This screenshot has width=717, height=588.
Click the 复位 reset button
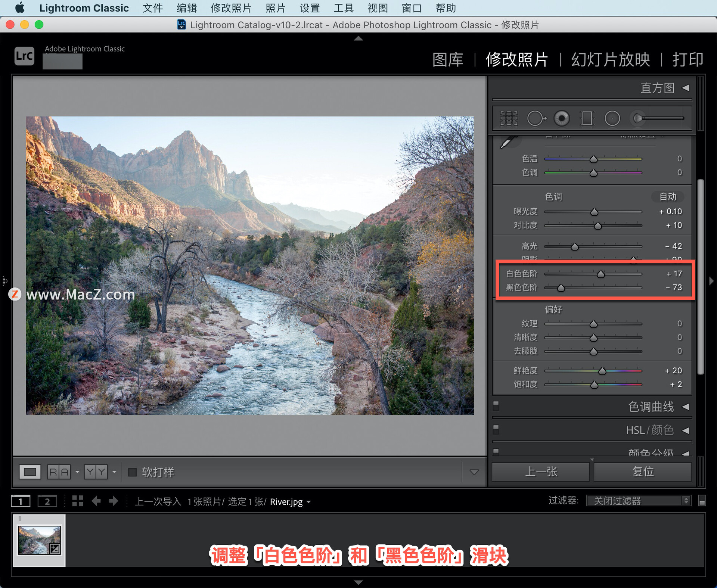point(643,472)
